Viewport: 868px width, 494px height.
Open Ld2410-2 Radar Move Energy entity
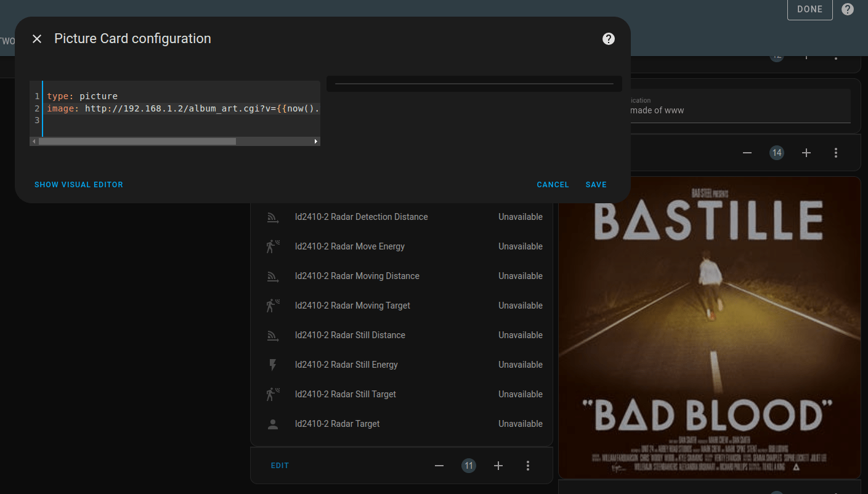pyautogui.click(x=350, y=246)
